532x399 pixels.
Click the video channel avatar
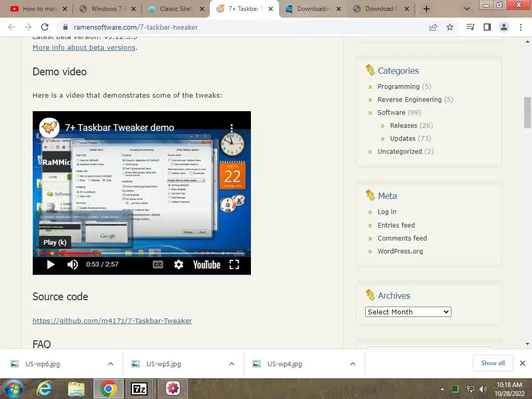click(x=49, y=128)
